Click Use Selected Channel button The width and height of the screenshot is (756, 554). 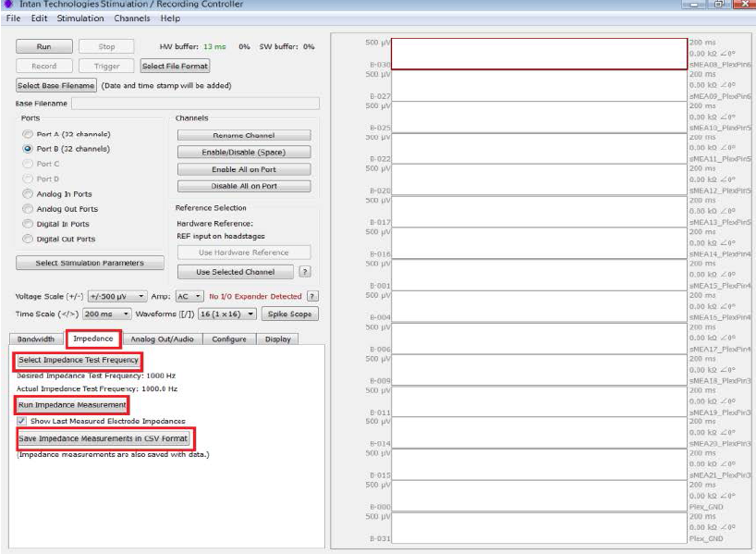(236, 272)
